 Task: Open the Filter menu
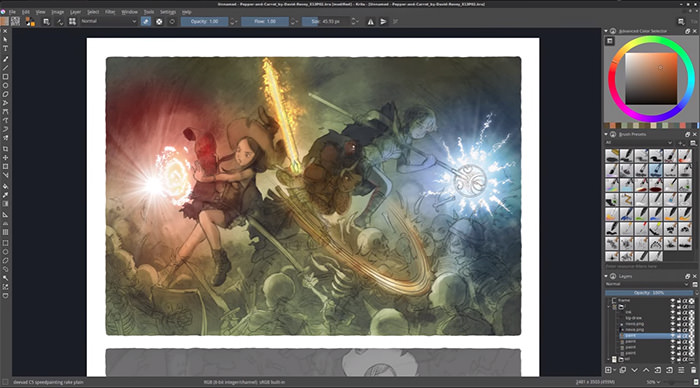coord(110,12)
